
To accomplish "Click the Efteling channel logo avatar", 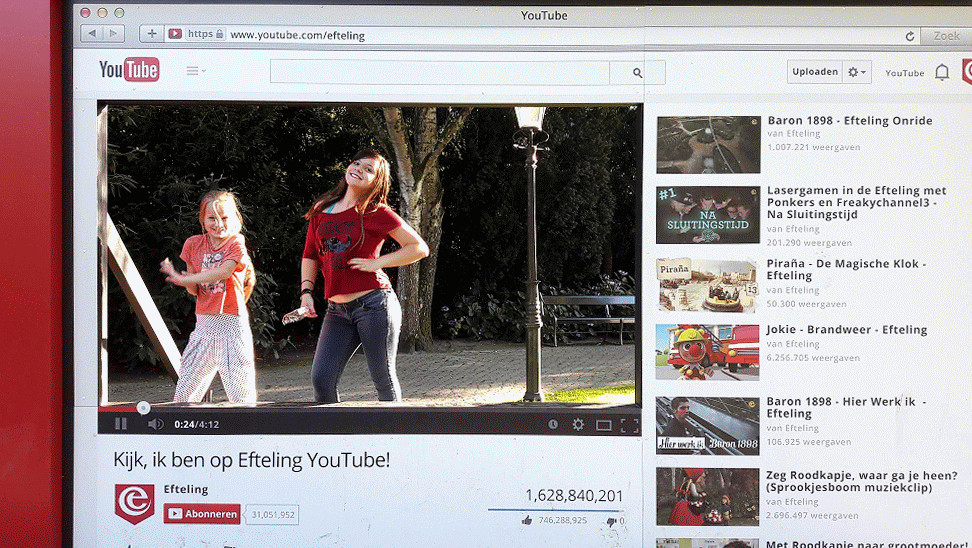I will tap(135, 503).
